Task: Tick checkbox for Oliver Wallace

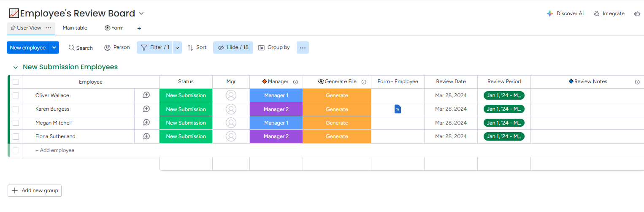Action: coord(16,95)
